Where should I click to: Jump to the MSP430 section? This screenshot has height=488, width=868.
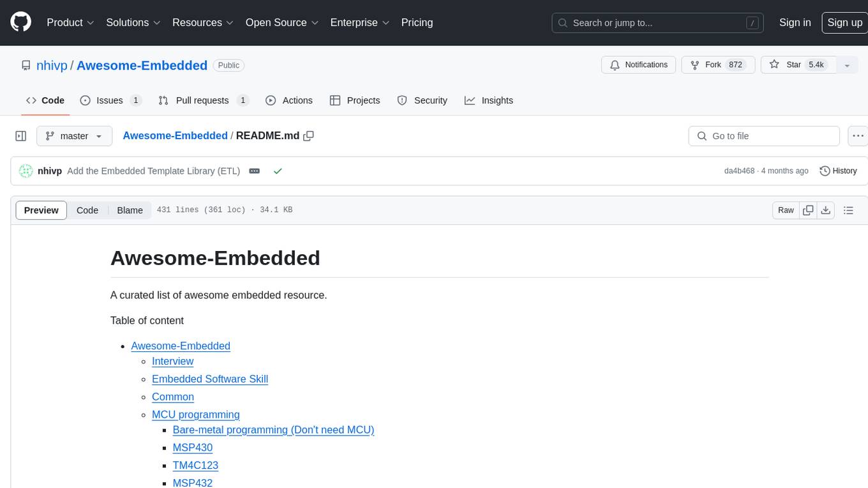click(193, 448)
